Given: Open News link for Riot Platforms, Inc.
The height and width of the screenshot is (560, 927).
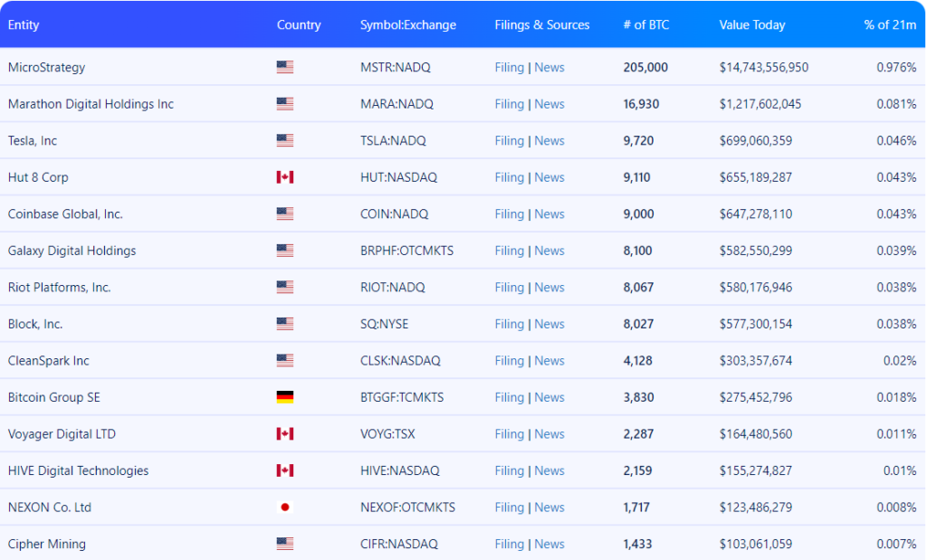Looking at the screenshot, I should [550, 287].
